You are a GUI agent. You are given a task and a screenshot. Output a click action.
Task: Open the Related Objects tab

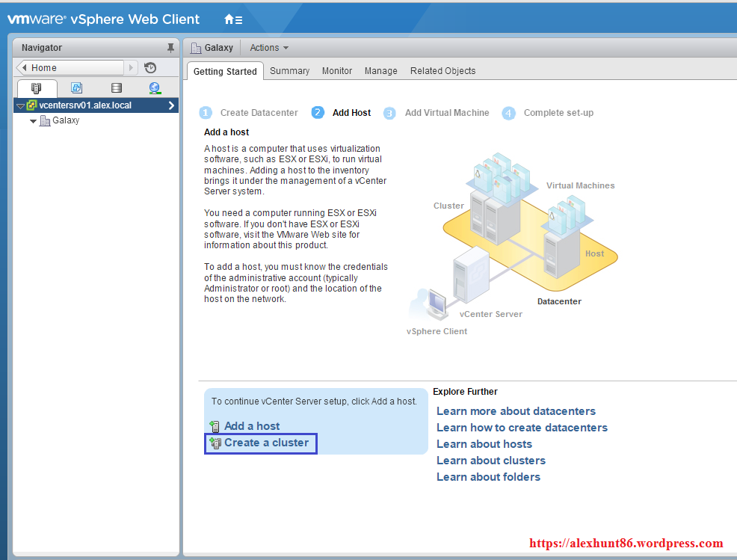pyautogui.click(x=442, y=71)
